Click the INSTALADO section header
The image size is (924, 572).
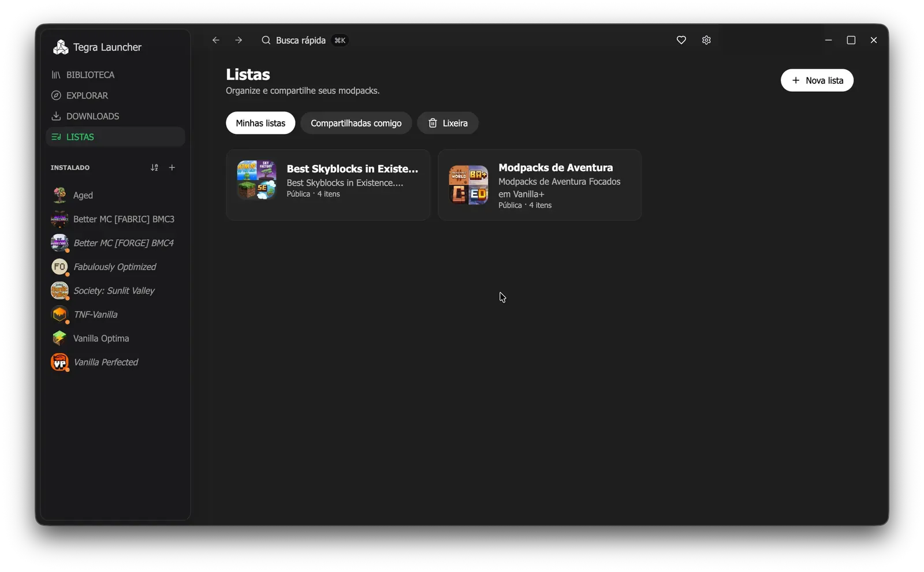70,167
